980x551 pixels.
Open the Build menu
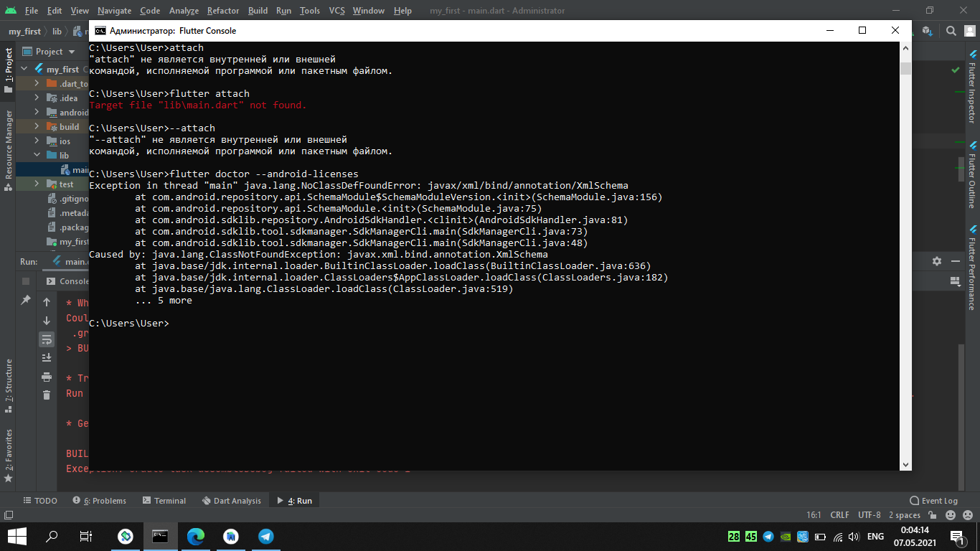(258, 11)
